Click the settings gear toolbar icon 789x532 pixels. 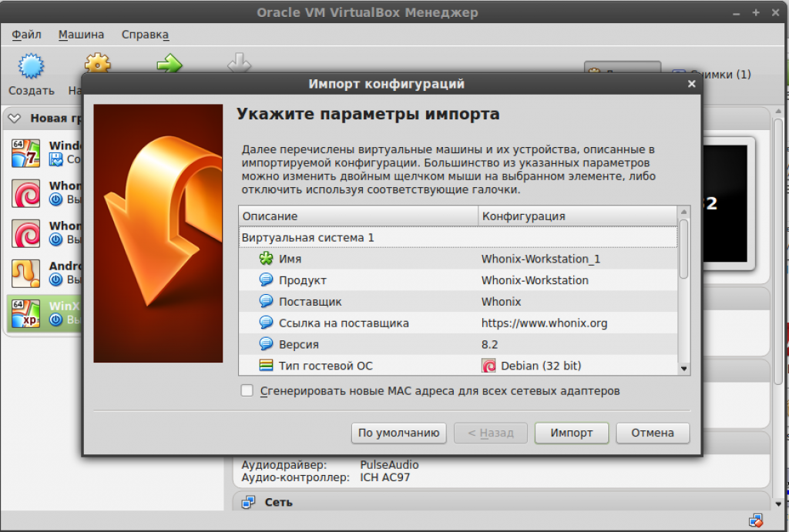point(98,63)
